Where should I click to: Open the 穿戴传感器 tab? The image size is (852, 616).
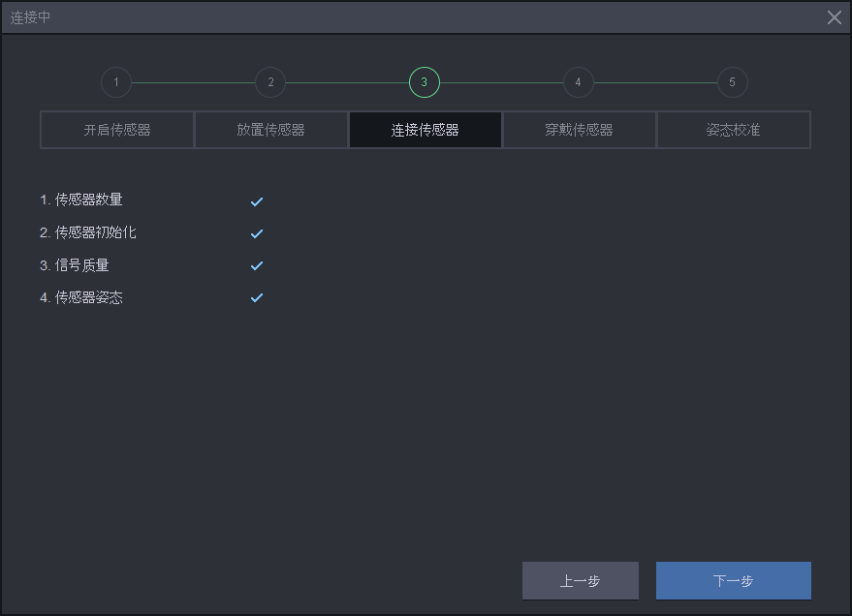tap(579, 130)
